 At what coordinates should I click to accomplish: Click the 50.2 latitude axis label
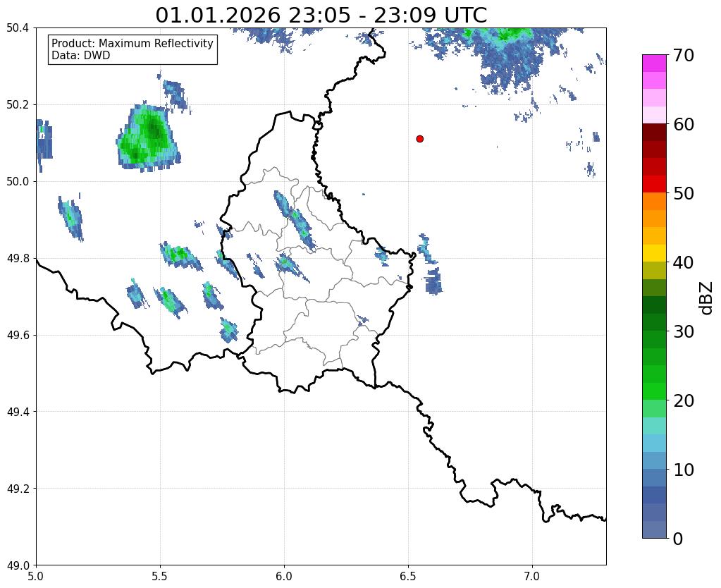pos(18,105)
